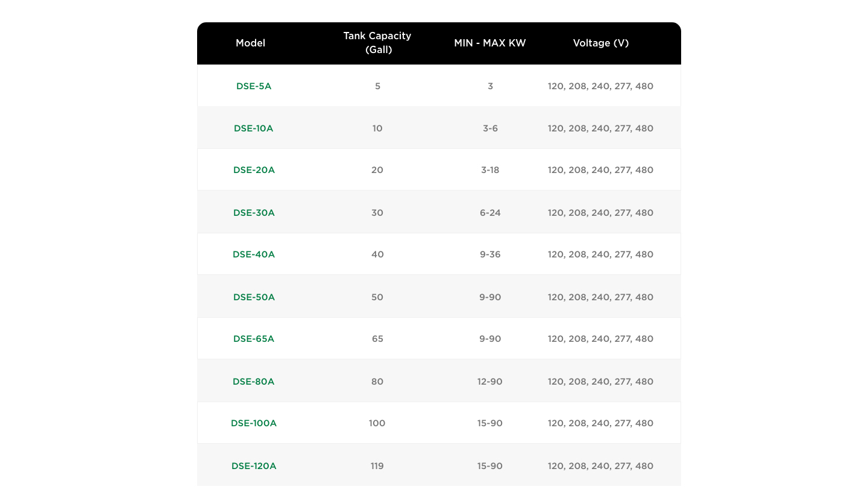The width and height of the screenshot is (868, 498).
Task: Open the DSE-40A model link
Action: click(x=254, y=254)
